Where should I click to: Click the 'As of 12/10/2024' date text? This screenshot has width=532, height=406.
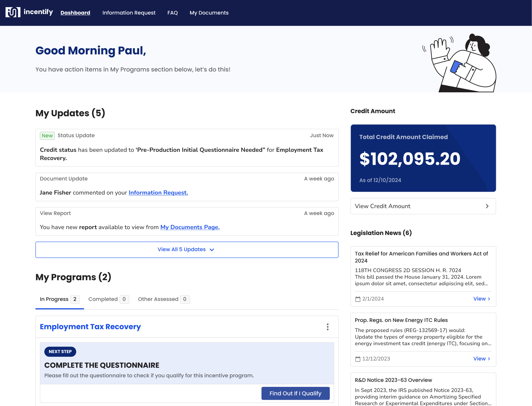pyautogui.click(x=380, y=180)
